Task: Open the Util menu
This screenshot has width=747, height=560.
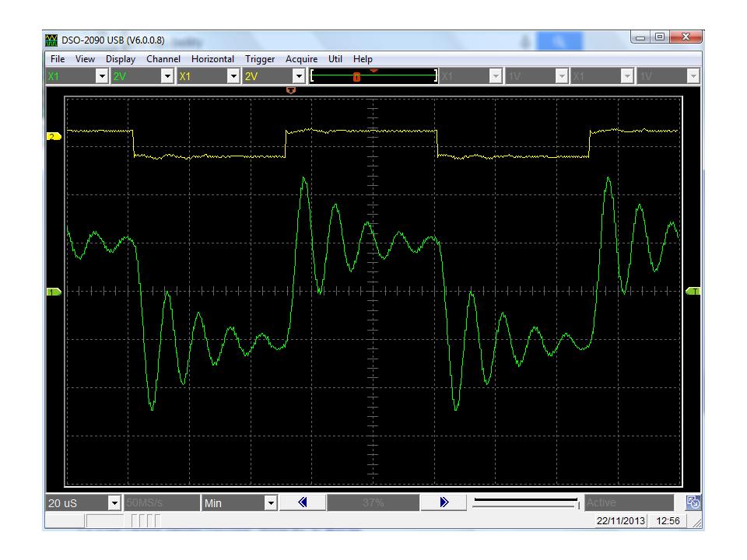Action: (x=335, y=59)
